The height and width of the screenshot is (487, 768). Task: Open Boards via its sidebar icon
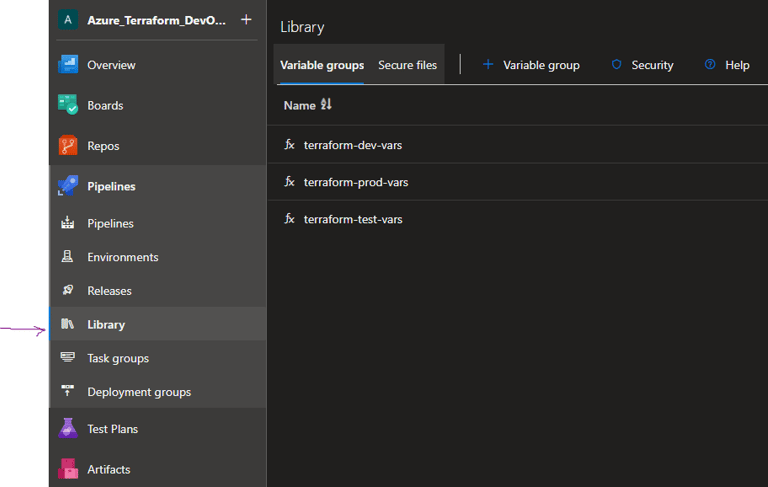(x=68, y=105)
